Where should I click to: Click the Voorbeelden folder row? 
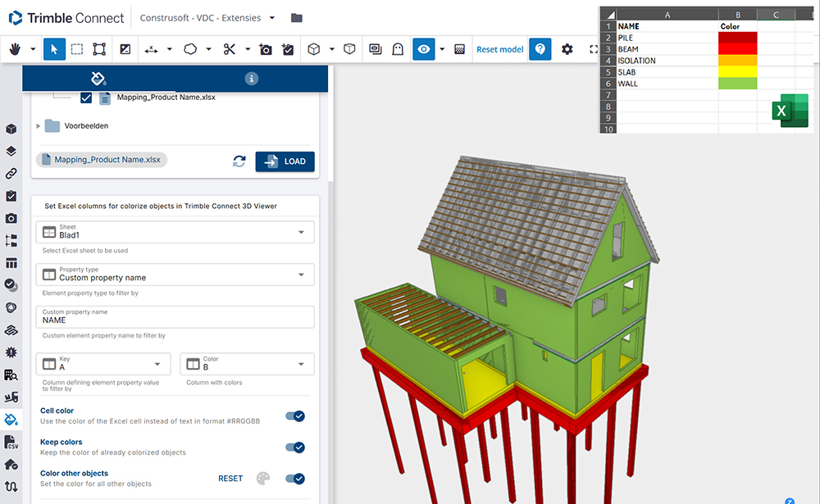coord(86,126)
